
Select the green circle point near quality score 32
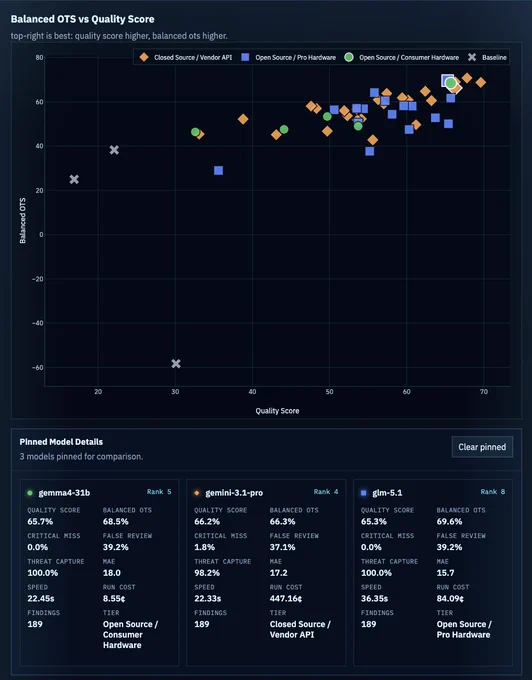[x=195, y=132]
